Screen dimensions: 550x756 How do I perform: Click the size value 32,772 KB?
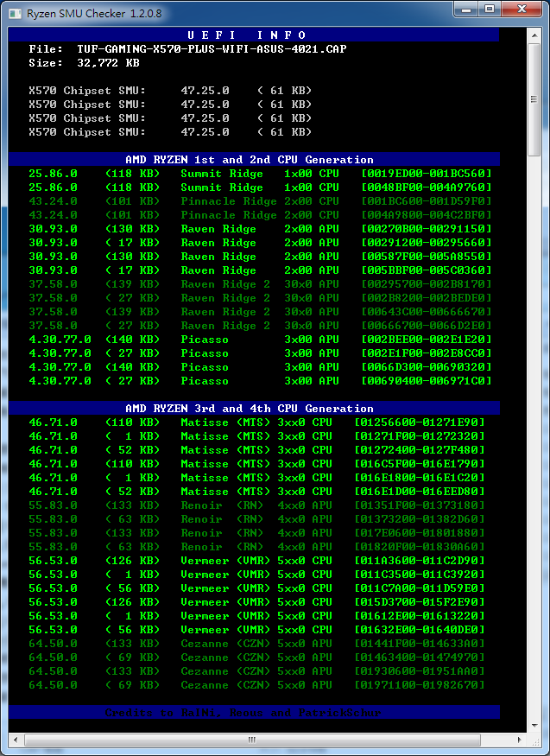(x=108, y=63)
